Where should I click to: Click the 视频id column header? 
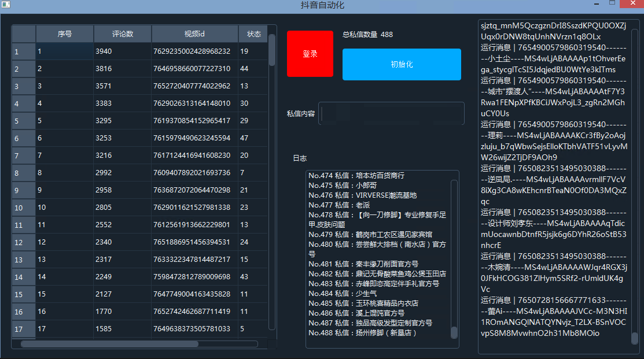[x=194, y=34]
